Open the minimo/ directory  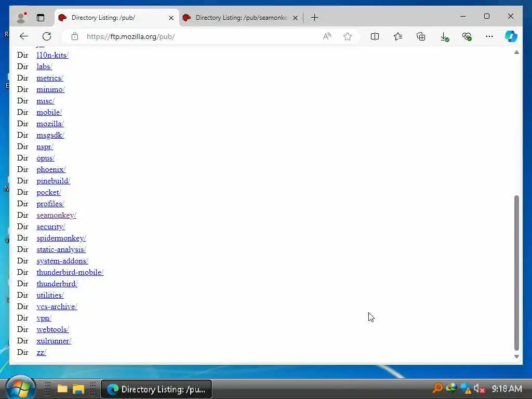[50, 89]
